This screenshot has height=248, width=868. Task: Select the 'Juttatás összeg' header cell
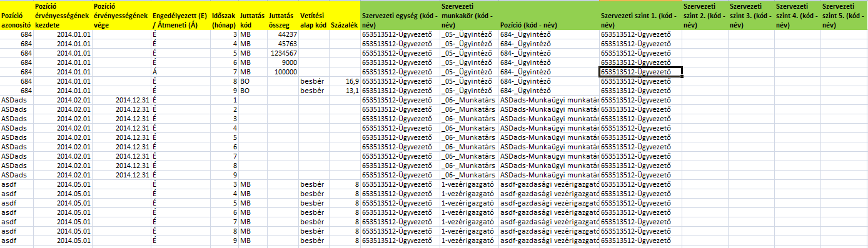click(283, 15)
